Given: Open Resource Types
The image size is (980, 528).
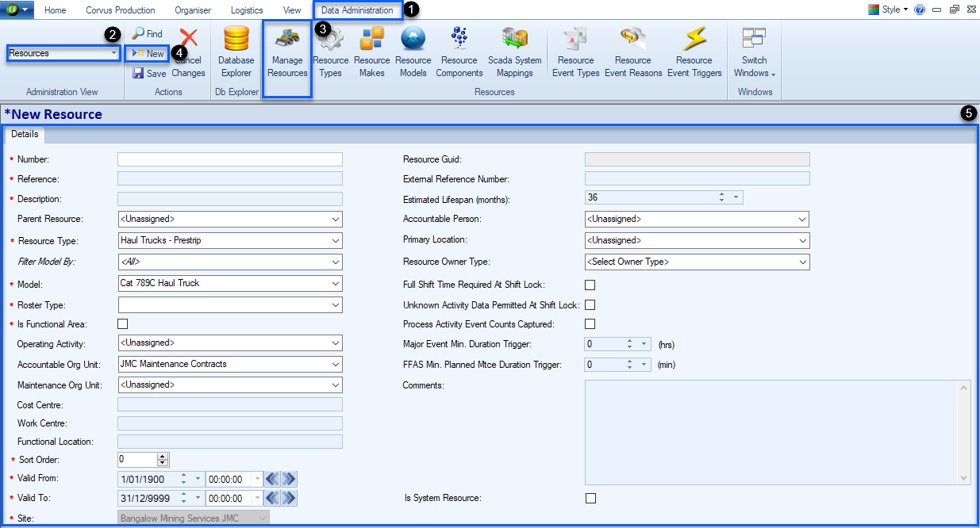Looking at the screenshot, I should click(331, 52).
